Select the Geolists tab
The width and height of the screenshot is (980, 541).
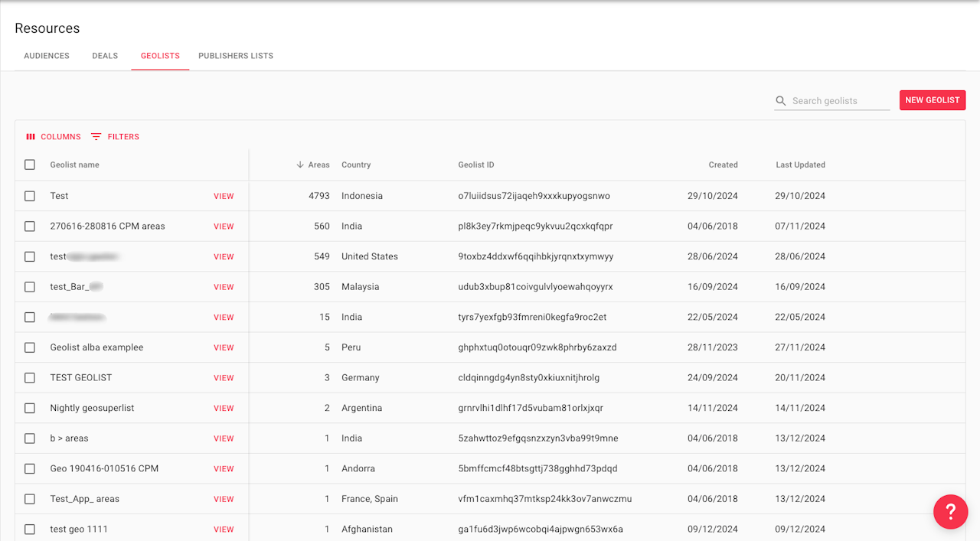pyautogui.click(x=160, y=56)
